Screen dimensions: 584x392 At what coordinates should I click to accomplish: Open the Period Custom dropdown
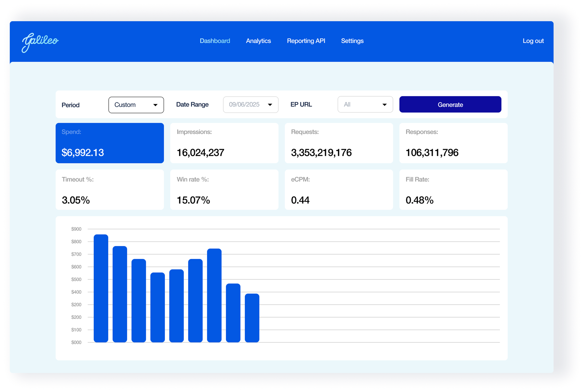click(136, 105)
